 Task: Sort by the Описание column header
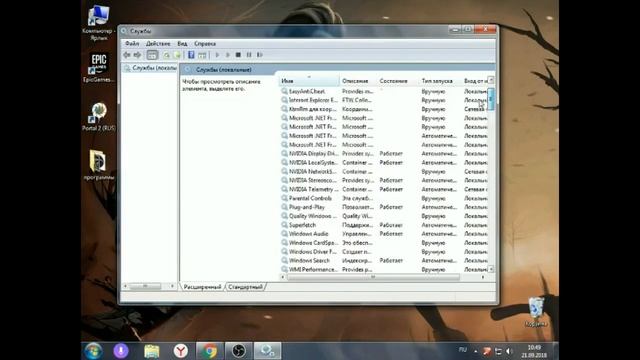pos(358,81)
